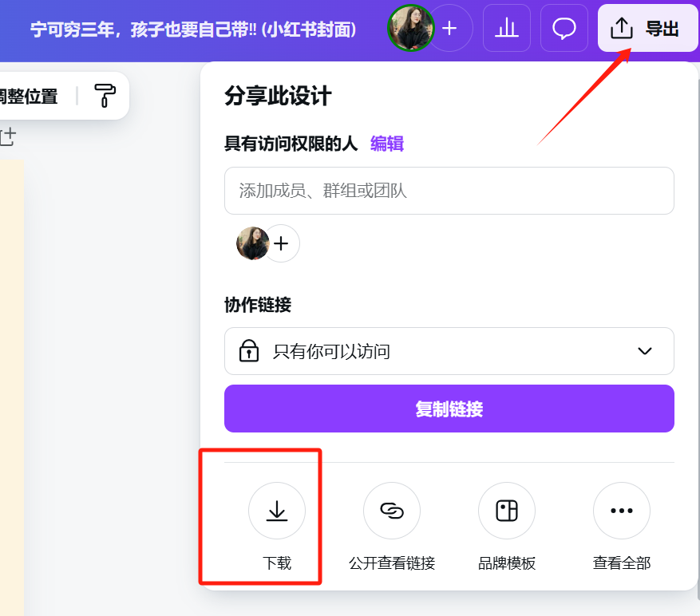
Task: Click the upload arrow icon beside 导出
Action: tap(622, 27)
